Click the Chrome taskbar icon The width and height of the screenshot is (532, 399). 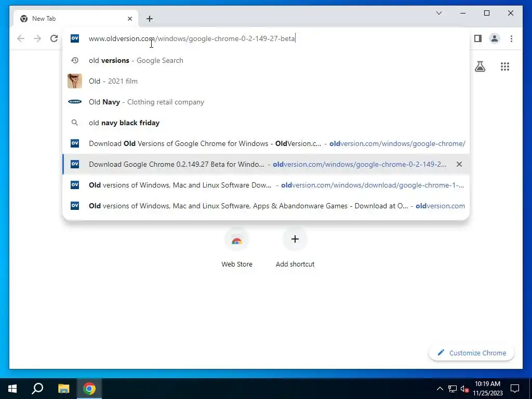(89, 389)
